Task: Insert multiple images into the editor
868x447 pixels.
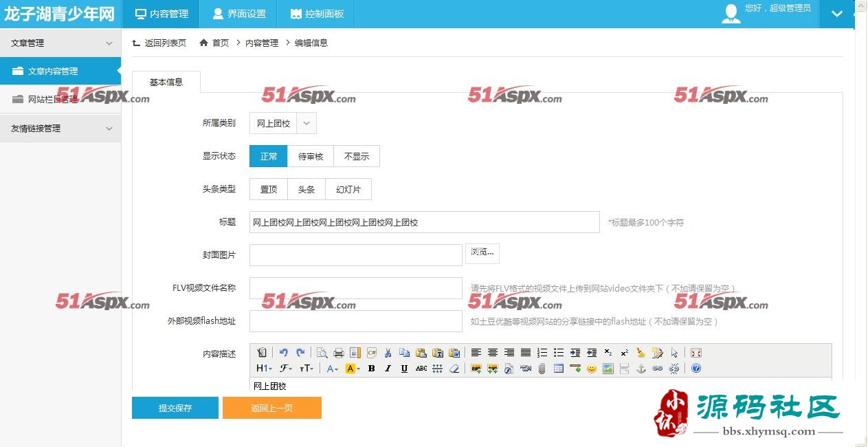Action: 493,369
